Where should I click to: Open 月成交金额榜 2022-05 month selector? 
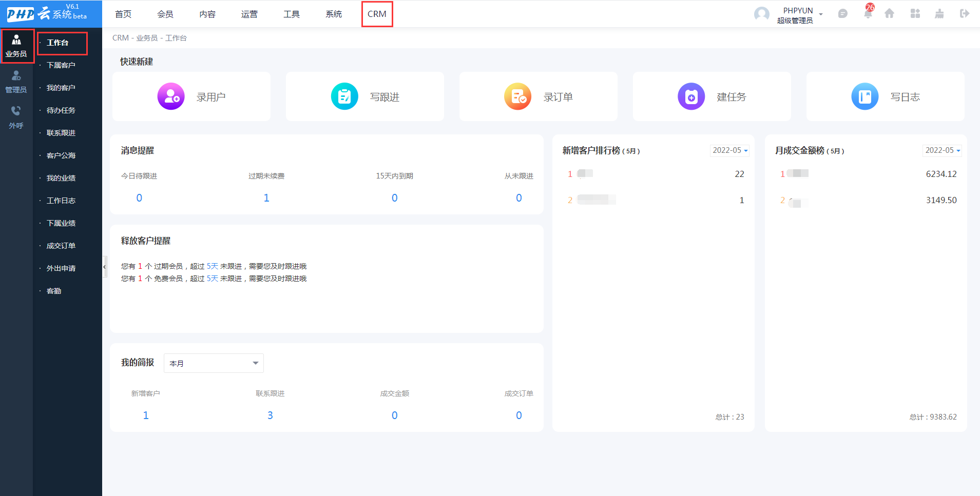point(943,150)
